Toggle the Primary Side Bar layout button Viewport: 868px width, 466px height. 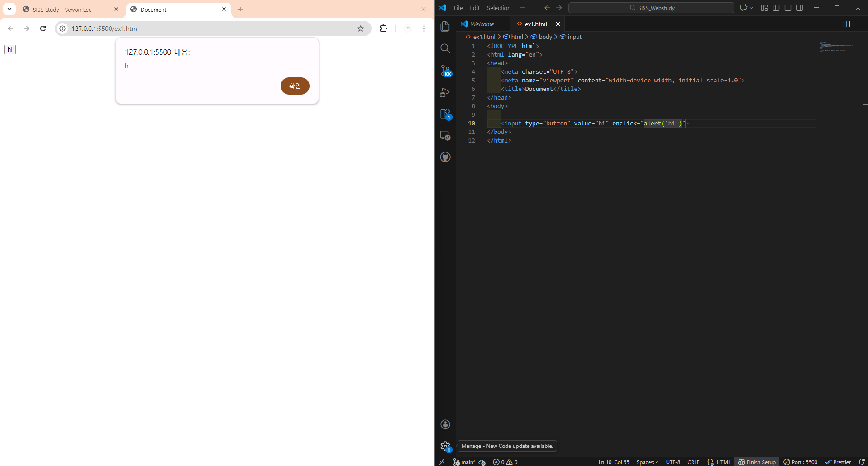pyautogui.click(x=776, y=8)
